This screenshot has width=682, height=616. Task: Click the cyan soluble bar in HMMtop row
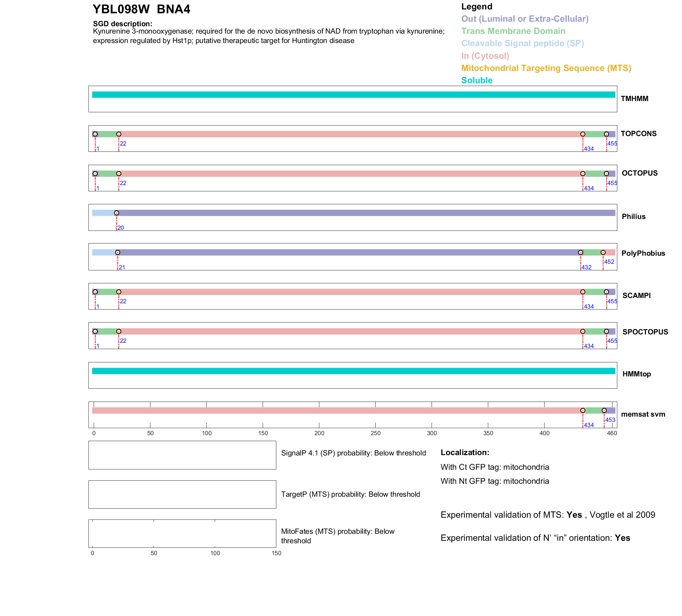(353, 371)
